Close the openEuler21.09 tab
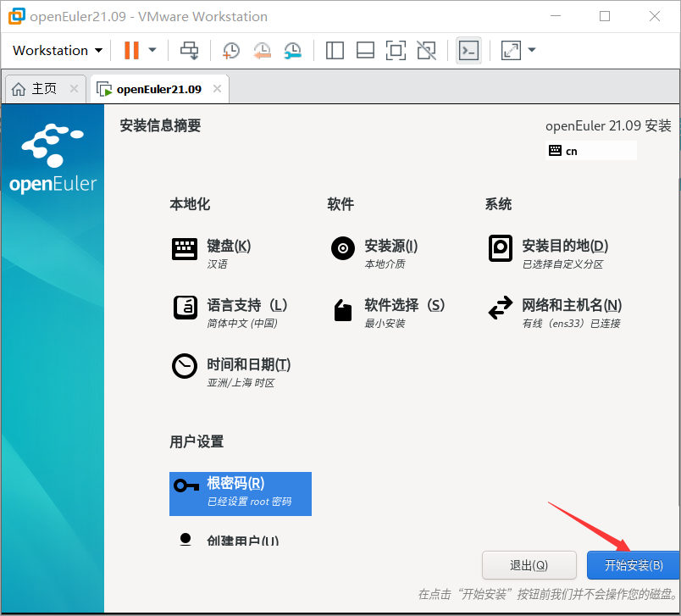The height and width of the screenshot is (616, 681). tap(217, 89)
